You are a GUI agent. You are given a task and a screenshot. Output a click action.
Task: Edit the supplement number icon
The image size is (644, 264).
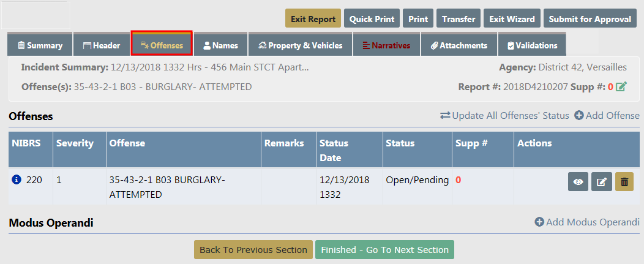pos(621,87)
